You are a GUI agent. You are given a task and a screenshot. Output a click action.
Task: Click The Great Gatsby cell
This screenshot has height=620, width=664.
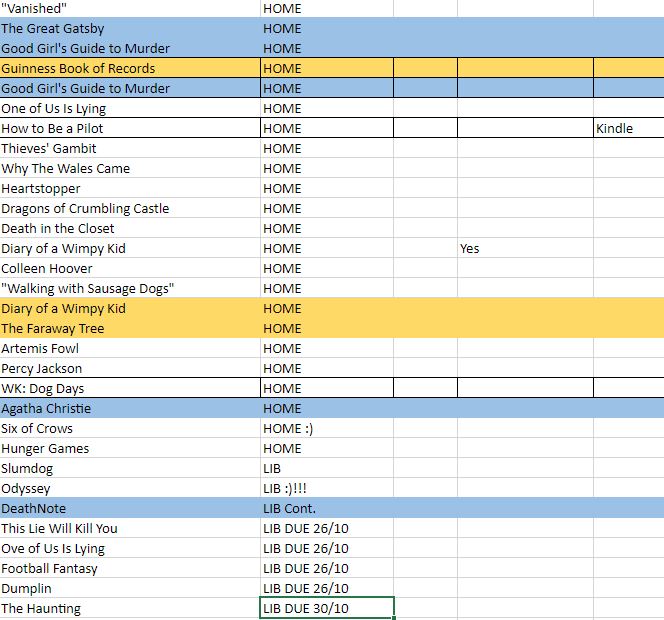click(x=130, y=28)
